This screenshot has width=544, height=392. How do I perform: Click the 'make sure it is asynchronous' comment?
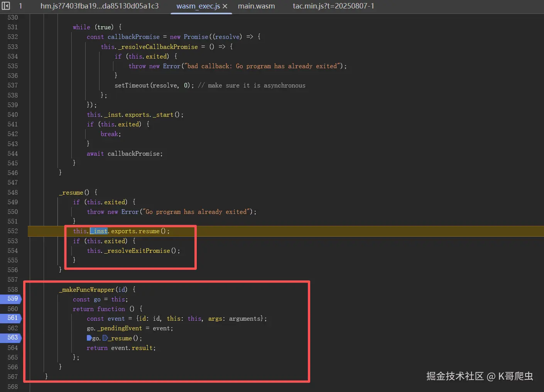click(x=252, y=85)
